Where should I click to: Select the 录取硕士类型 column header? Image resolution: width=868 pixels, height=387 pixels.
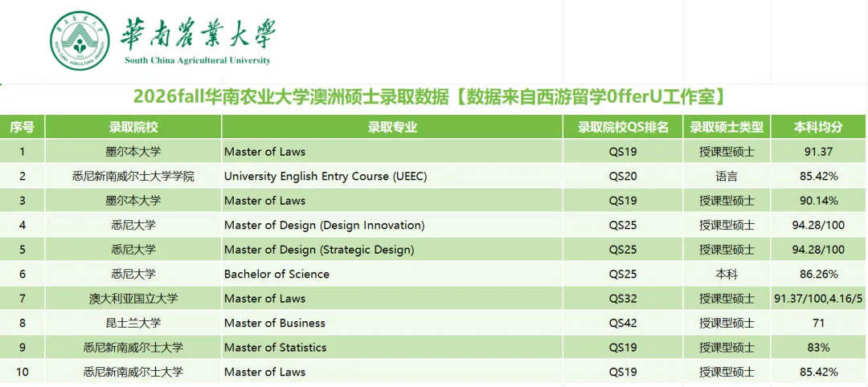727,127
